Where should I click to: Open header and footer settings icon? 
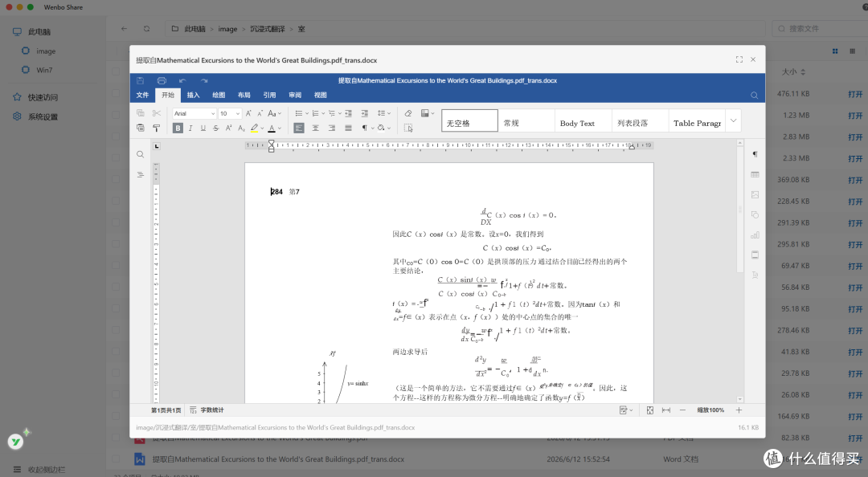pos(755,255)
